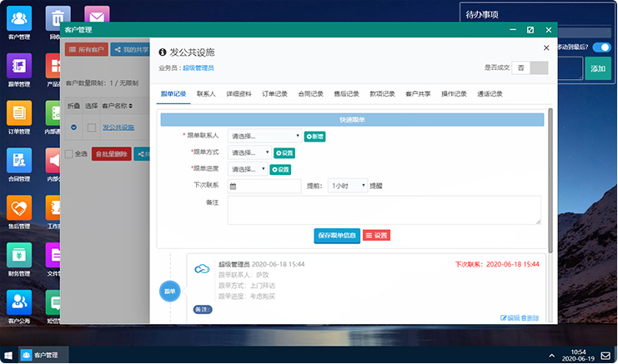This screenshot has height=364, width=618.
Task: Switch to the 详细资料 tab
Action: tap(239, 93)
